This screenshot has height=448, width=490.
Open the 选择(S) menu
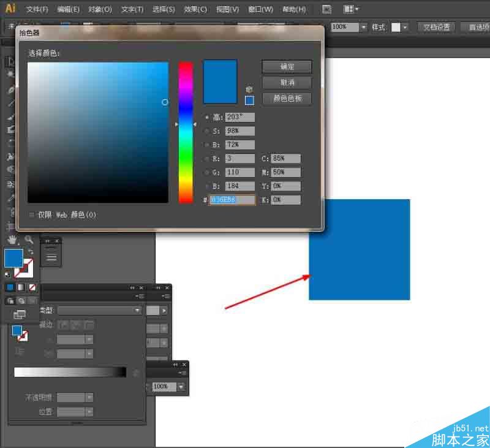point(164,9)
